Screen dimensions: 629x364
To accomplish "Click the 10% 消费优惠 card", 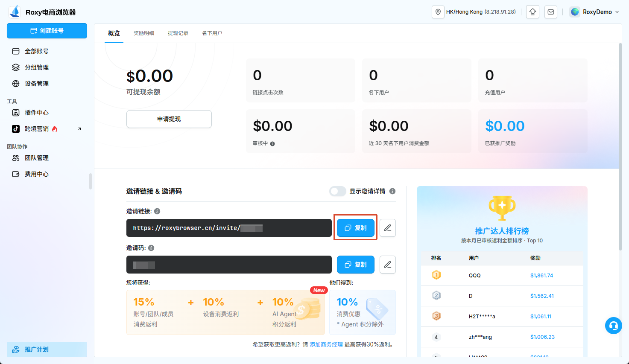I will [x=363, y=312].
